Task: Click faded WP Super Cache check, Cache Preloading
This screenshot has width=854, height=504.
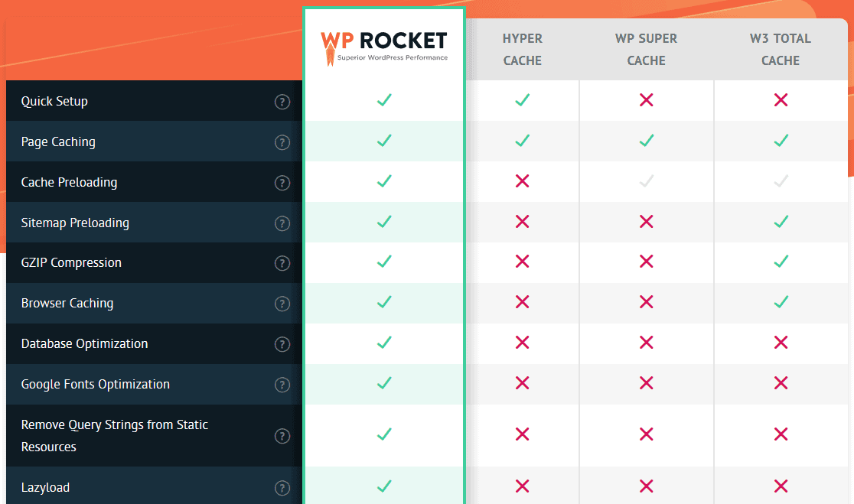Action: tap(647, 181)
